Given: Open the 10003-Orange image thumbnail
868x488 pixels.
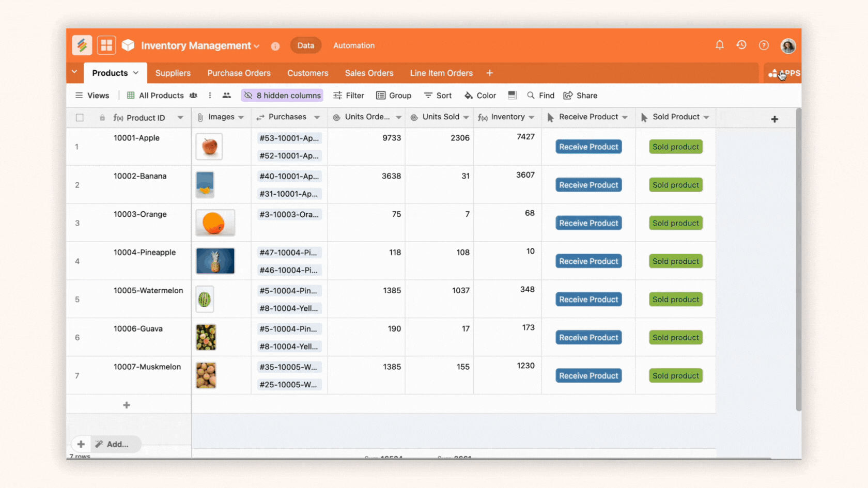Looking at the screenshot, I should [215, 223].
